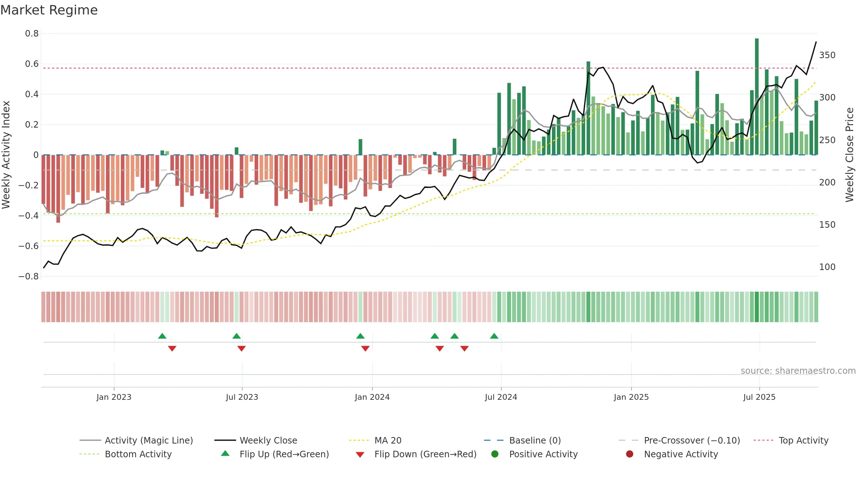Click the 100 price axis tick label
868x488 pixels.
pyautogui.click(x=827, y=267)
